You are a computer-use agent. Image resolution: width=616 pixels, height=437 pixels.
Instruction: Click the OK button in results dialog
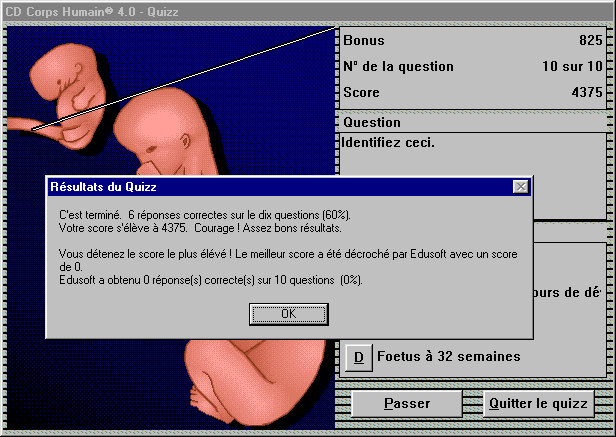(288, 313)
